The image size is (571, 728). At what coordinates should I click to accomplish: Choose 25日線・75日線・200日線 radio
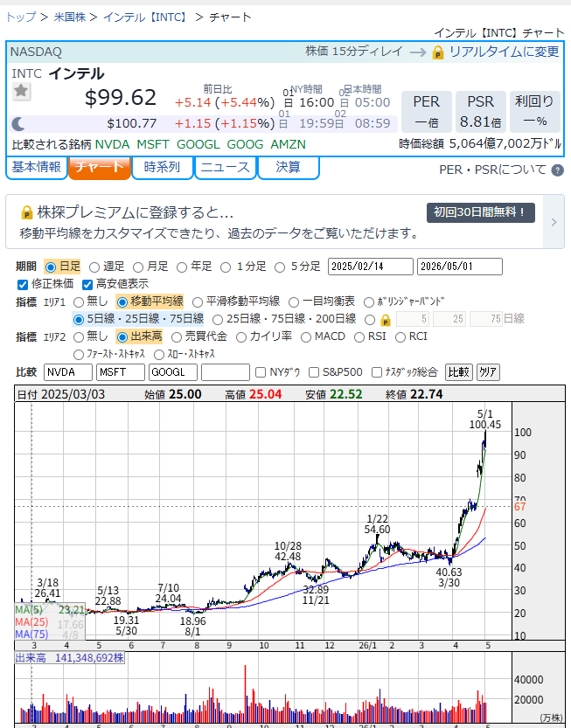point(218,320)
